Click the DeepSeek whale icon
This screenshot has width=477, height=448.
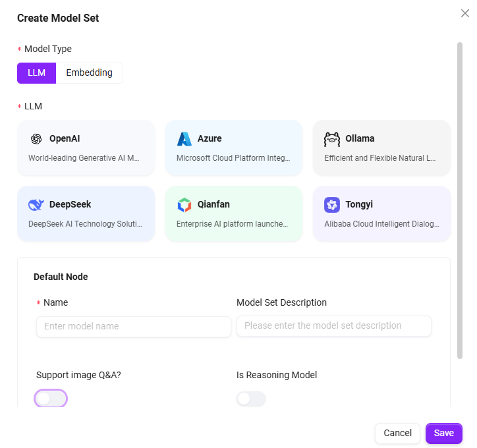tap(36, 205)
